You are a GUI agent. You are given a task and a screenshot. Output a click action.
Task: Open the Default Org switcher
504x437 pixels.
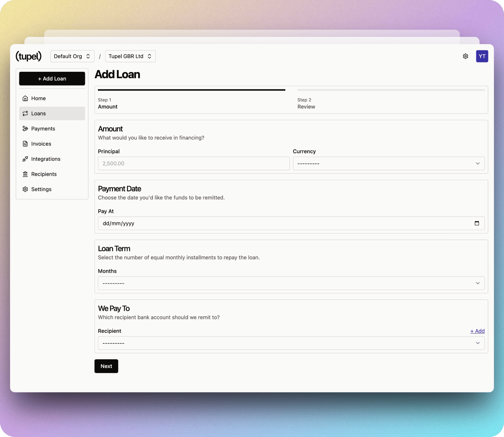(72, 56)
